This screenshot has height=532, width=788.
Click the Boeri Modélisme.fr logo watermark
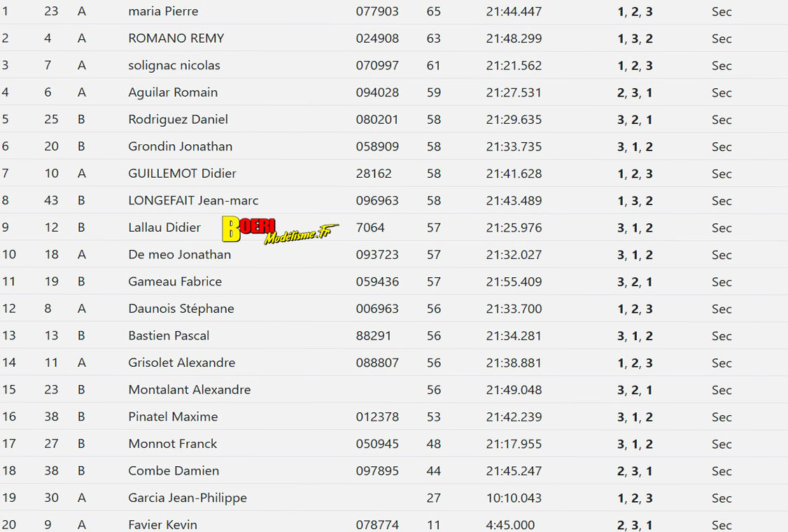click(x=280, y=230)
